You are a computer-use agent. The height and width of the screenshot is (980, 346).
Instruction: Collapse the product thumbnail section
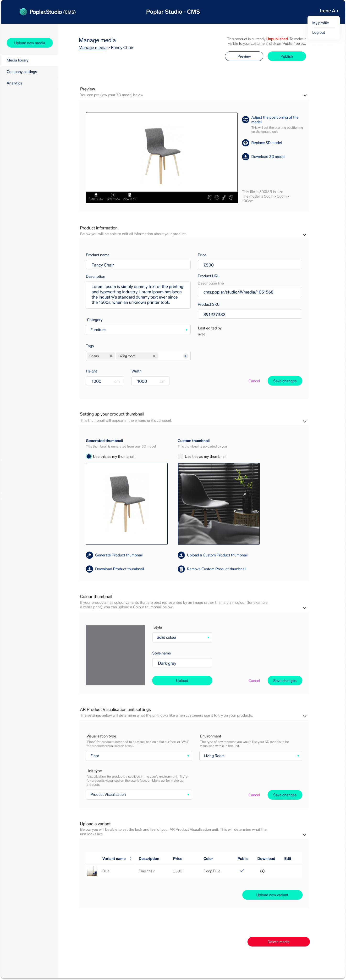pyautogui.click(x=305, y=421)
